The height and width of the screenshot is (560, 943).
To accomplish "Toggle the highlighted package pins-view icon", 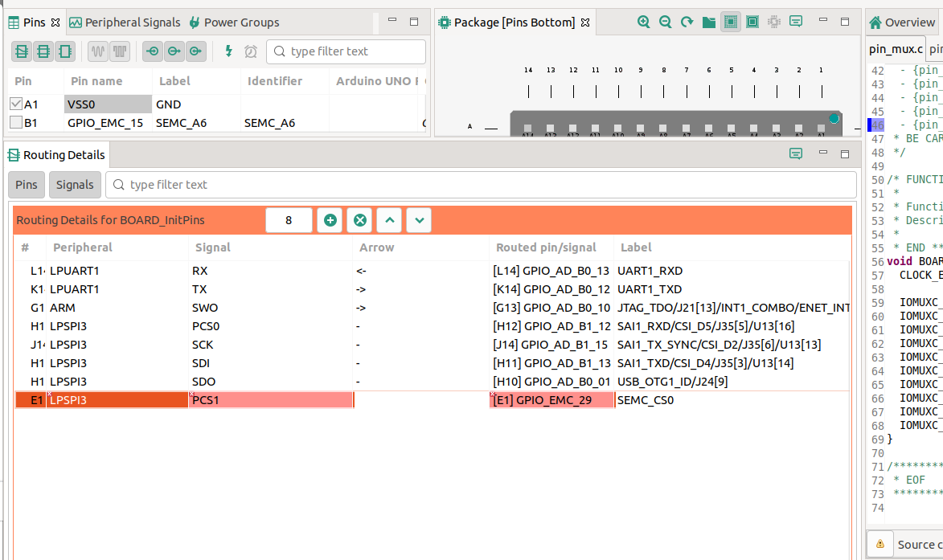I will [x=731, y=22].
